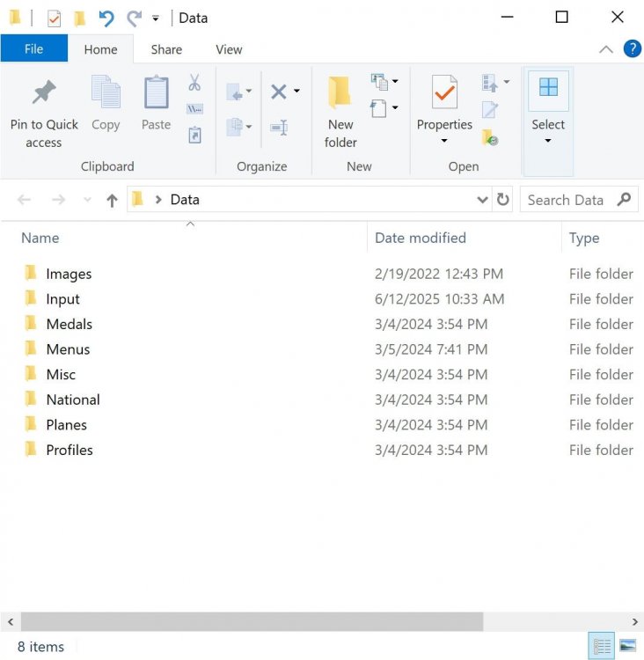Open the Help question mark icon
644x660 pixels.
coord(632,48)
